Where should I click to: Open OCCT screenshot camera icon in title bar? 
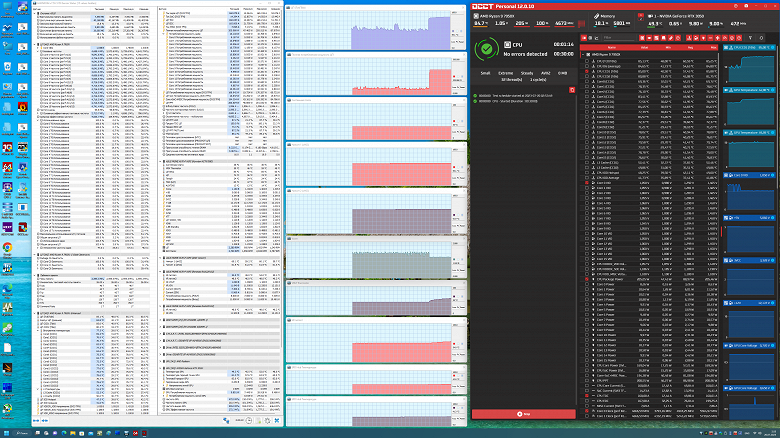[736, 6]
